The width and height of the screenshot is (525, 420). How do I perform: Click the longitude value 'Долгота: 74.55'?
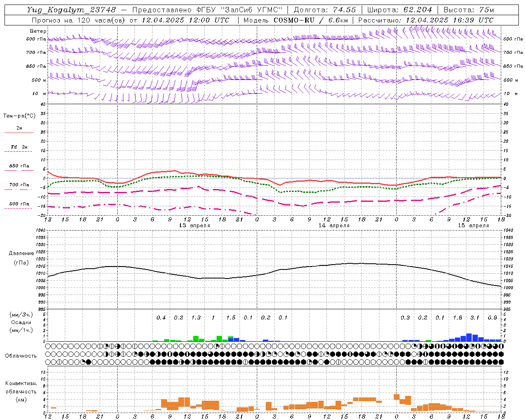point(325,10)
